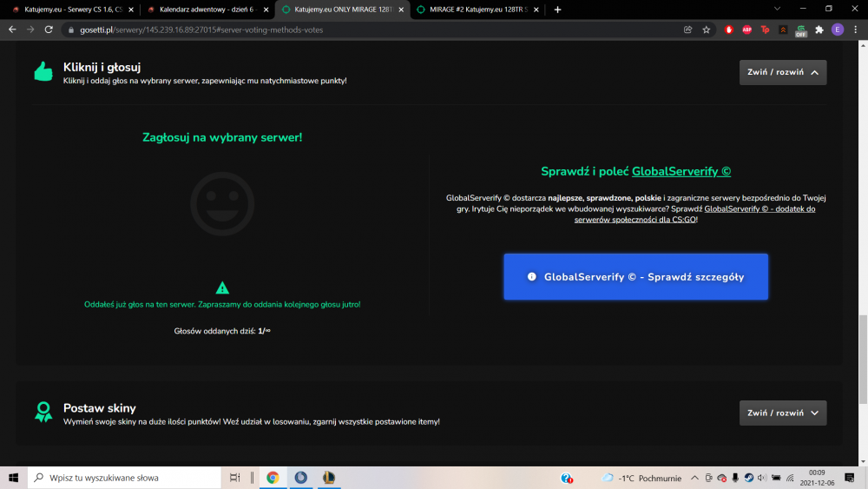Screen dimensions: 868x489
Task: Click the page vertical scrollbar thumb
Action: (x=863, y=360)
